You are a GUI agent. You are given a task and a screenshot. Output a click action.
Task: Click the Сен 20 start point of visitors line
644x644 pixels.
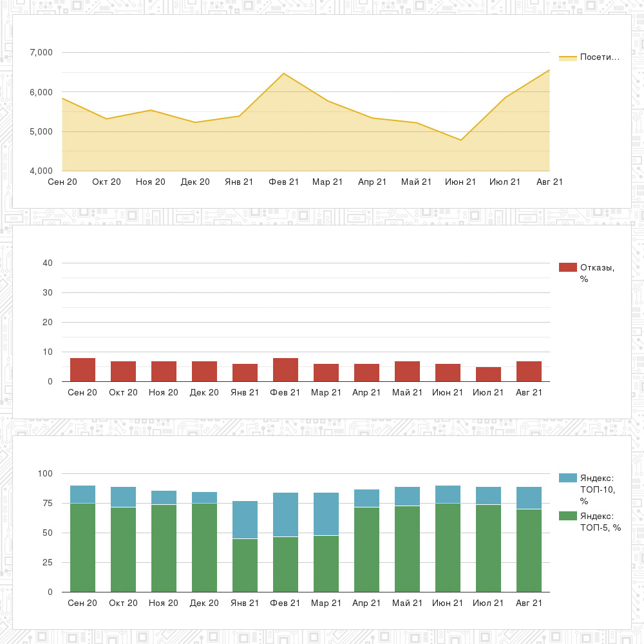pyautogui.click(x=62, y=99)
